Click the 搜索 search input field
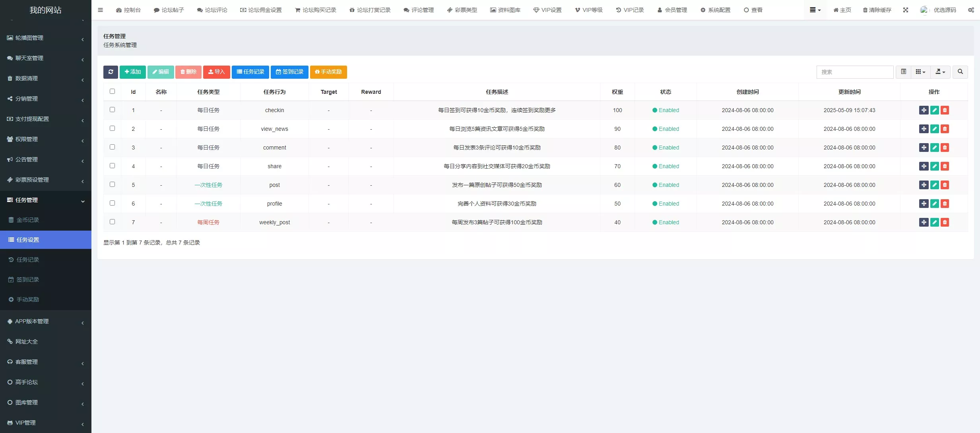 [855, 72]
